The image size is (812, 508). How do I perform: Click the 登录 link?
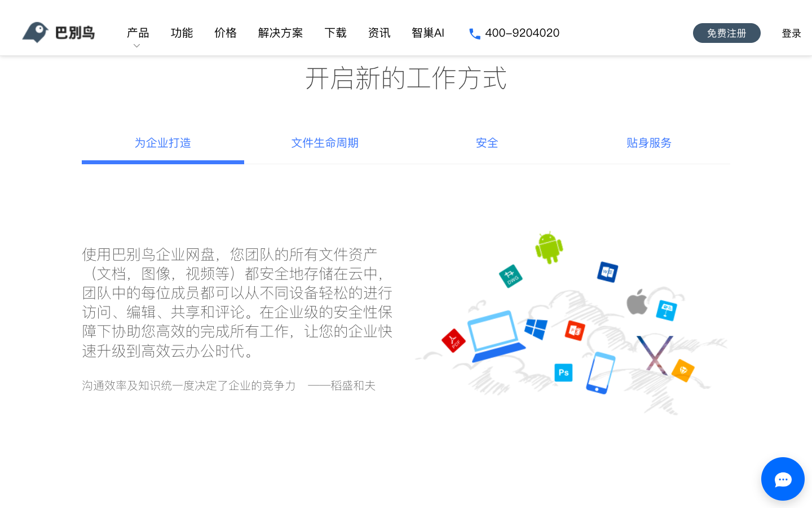point(791,33)
